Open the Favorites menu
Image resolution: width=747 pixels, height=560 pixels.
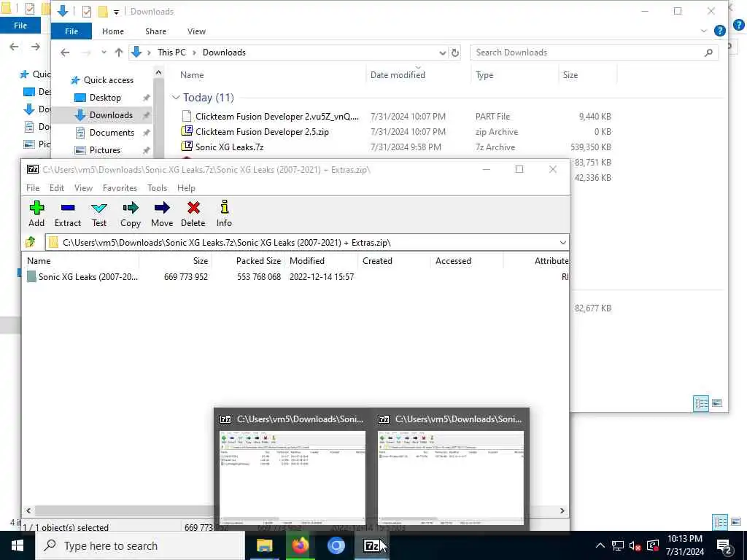point(120,188)
